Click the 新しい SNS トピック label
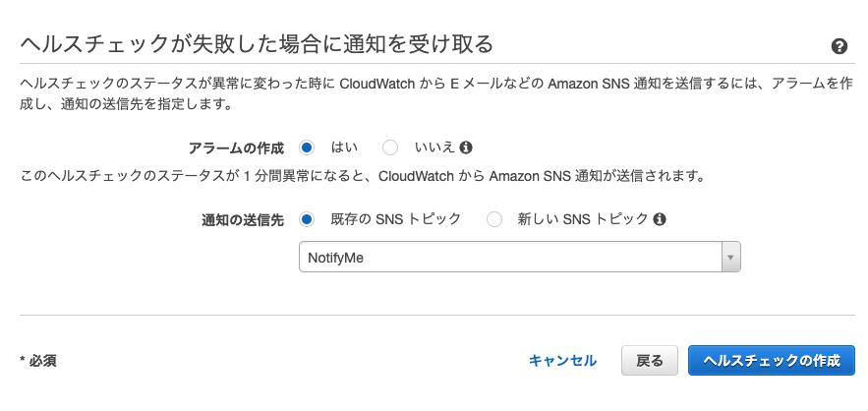The image size is (868, 411). [x=582, y=219]
